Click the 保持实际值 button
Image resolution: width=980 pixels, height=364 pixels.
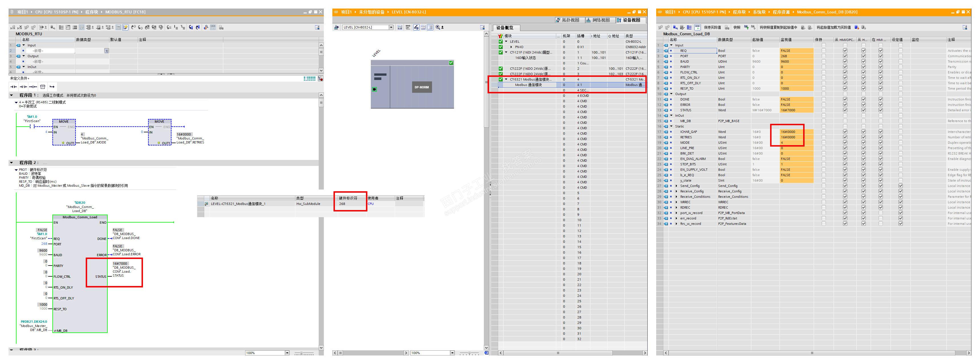712,27
